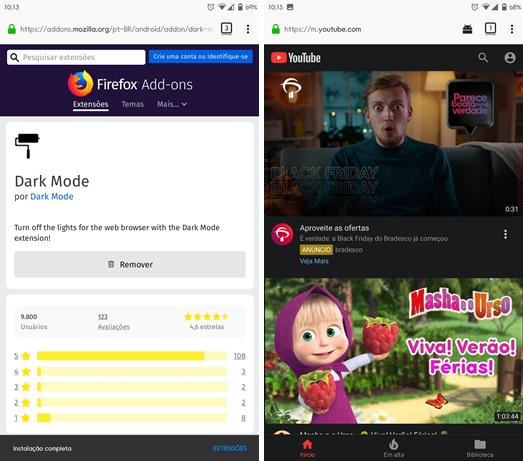Expand the Mais... dropdown menu
Viewport: 523px width, 461px height.
(x=172, y=104)
